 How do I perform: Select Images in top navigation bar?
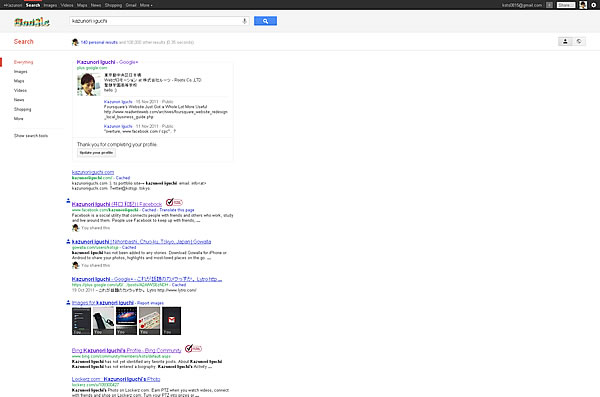coord(50,5)
